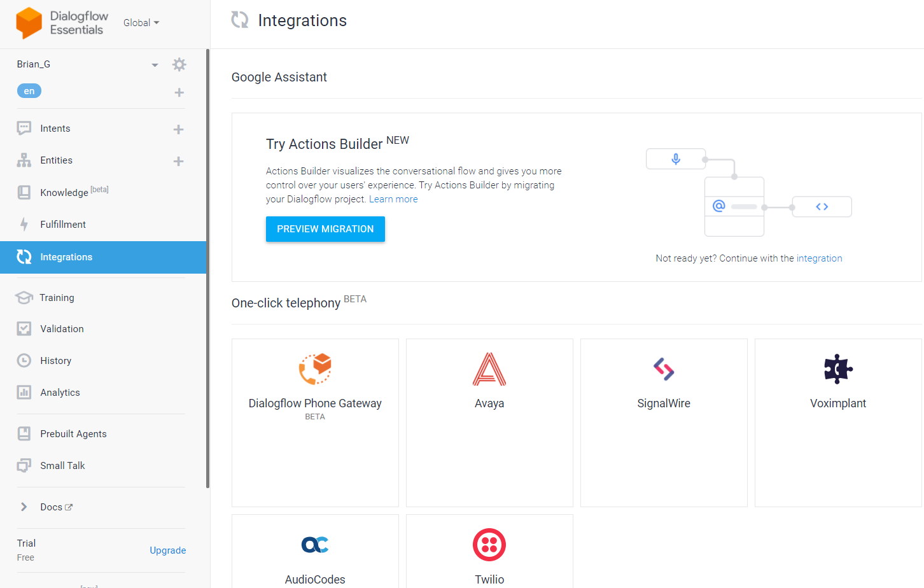Open the History page

point(56,361)
